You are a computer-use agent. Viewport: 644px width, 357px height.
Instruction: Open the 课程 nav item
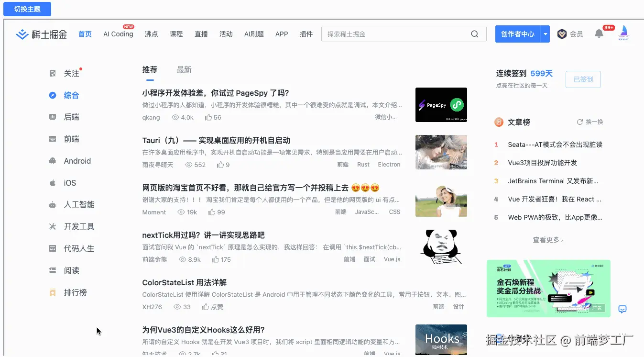coord(176,34)
